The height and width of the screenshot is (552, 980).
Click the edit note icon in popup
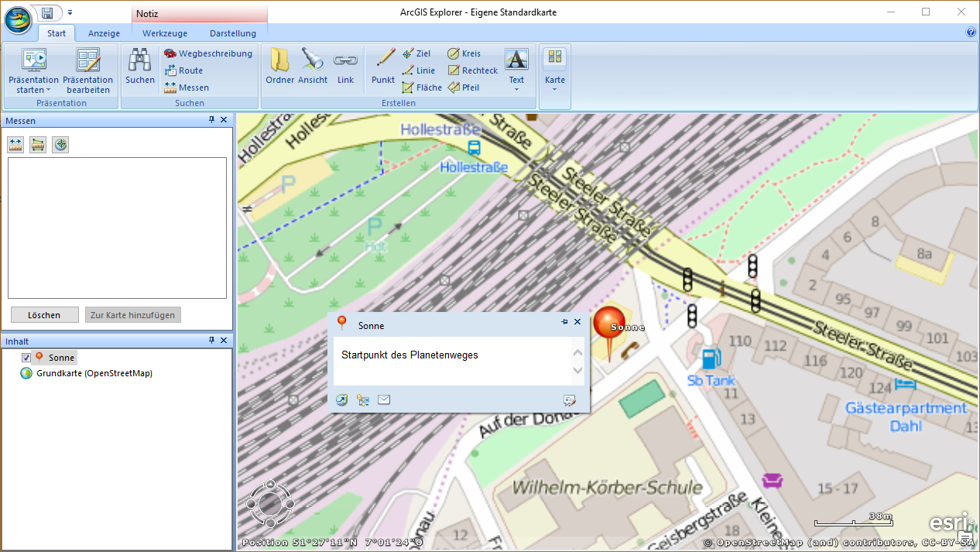570,399
